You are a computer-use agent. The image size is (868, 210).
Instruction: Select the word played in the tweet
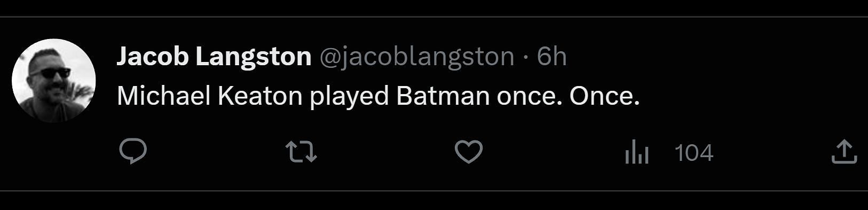[349, 97]
